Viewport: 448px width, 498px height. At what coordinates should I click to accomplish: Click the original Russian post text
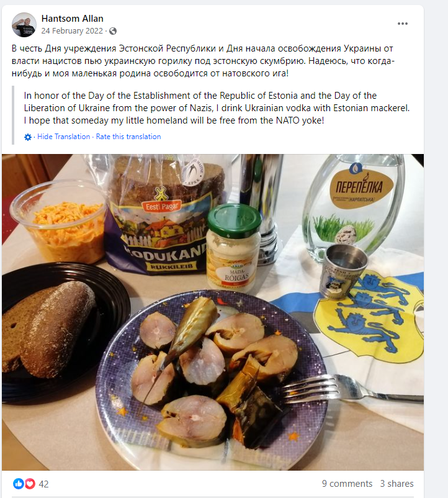(x=203, y=61)
